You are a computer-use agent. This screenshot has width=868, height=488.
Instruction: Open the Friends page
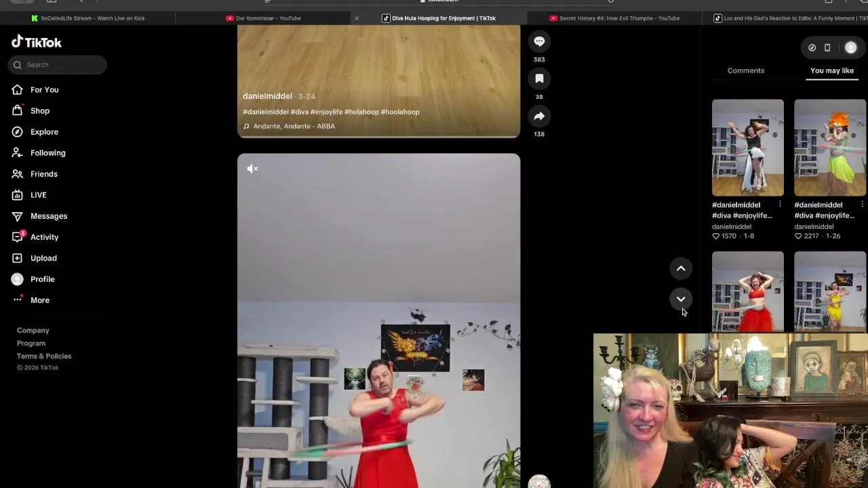click(43, 174)
